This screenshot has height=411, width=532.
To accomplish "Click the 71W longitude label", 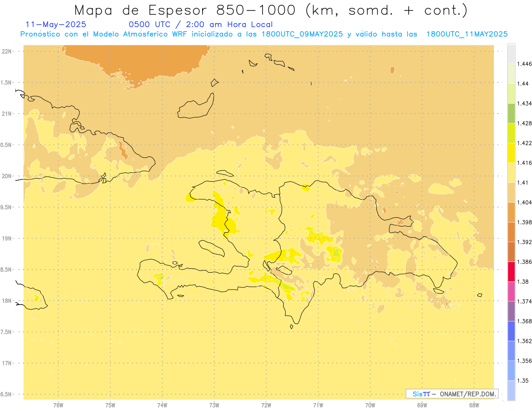I will [x=318, y=405].
